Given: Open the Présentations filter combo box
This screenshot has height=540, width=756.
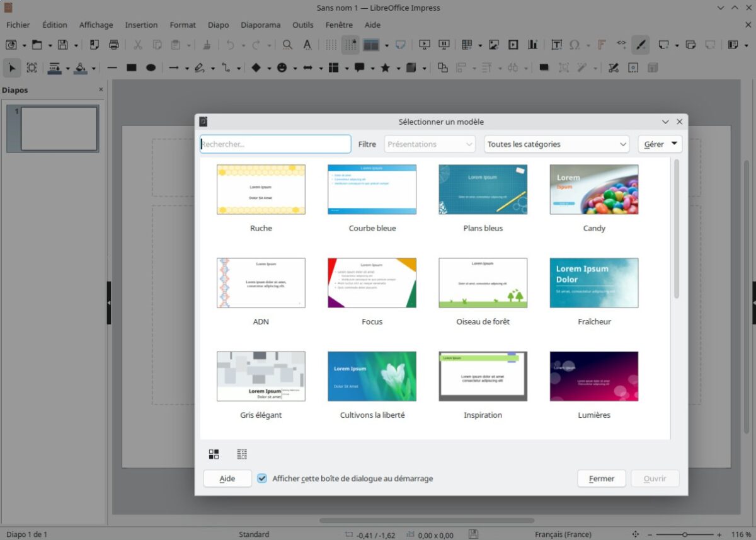Looking at the screenshot, I should pyautogui.click(x=430, y=144).
